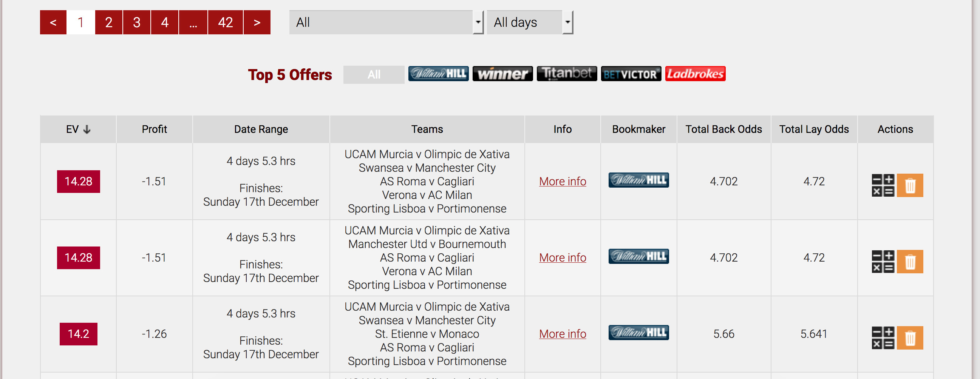Delete the second 14.28 EV offer
The height and width of the screenshot is (379, 980).
pos(910,262)
